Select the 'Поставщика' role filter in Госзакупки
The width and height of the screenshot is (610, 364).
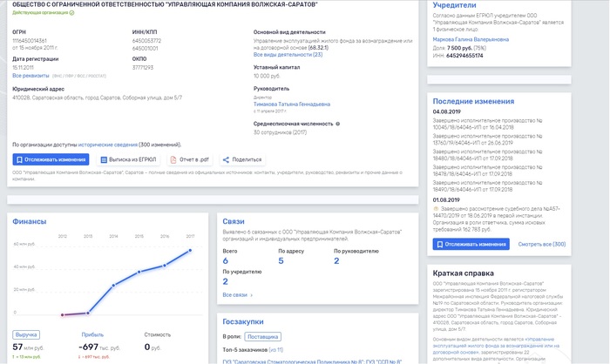pyautogui.click(x=264, y=334)
